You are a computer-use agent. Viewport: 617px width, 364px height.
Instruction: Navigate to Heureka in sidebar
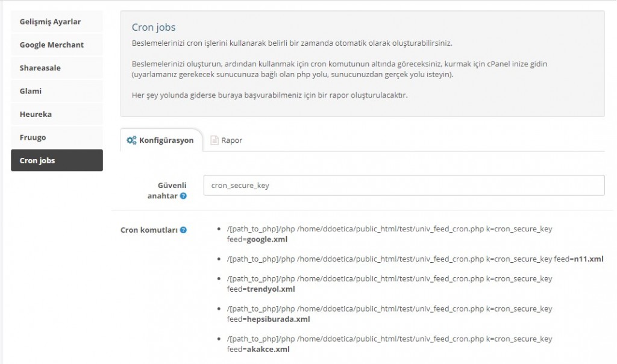(57, 114)
